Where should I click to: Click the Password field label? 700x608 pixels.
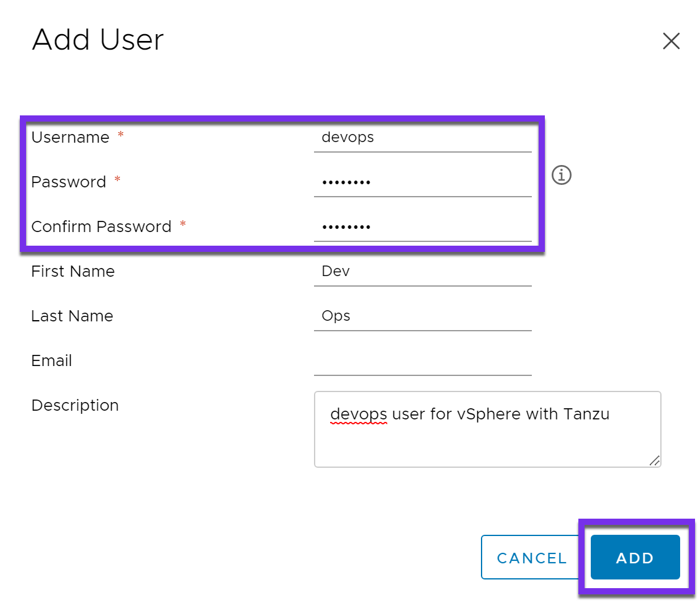click(x=68, y=182)
